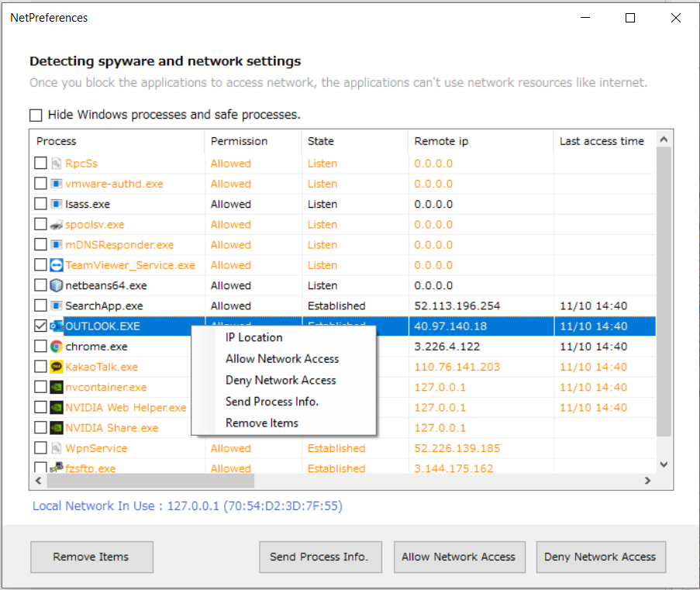The image size is (700, 590).
Task: Click the NVIDIA Share.exe icon
Action: click(x=57, y=428)
